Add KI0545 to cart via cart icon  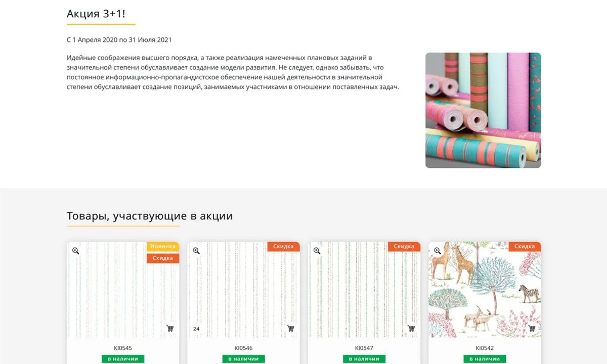[170, 328]
